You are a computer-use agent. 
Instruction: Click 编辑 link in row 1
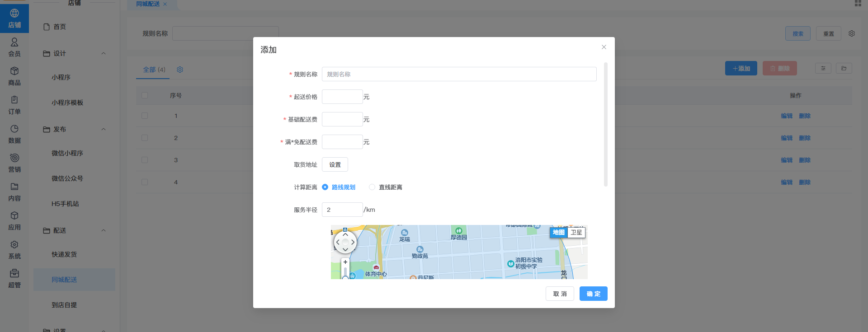pos(787,116)
